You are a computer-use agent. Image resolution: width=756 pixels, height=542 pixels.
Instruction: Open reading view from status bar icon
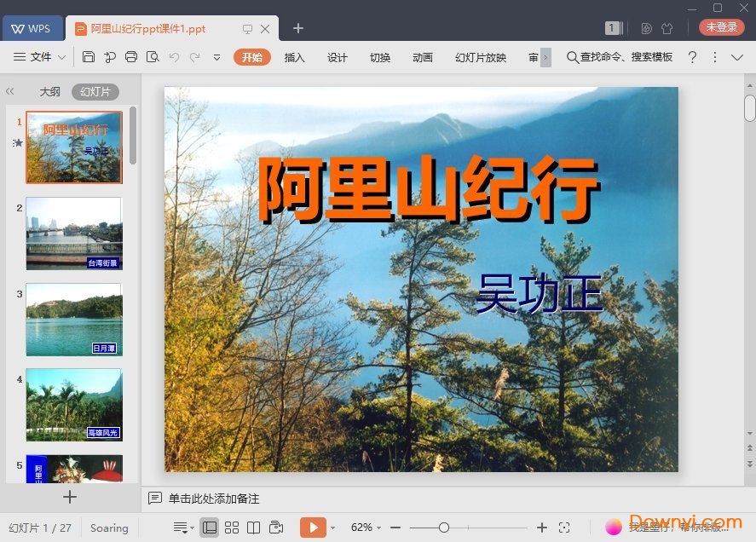pos(255,527)
